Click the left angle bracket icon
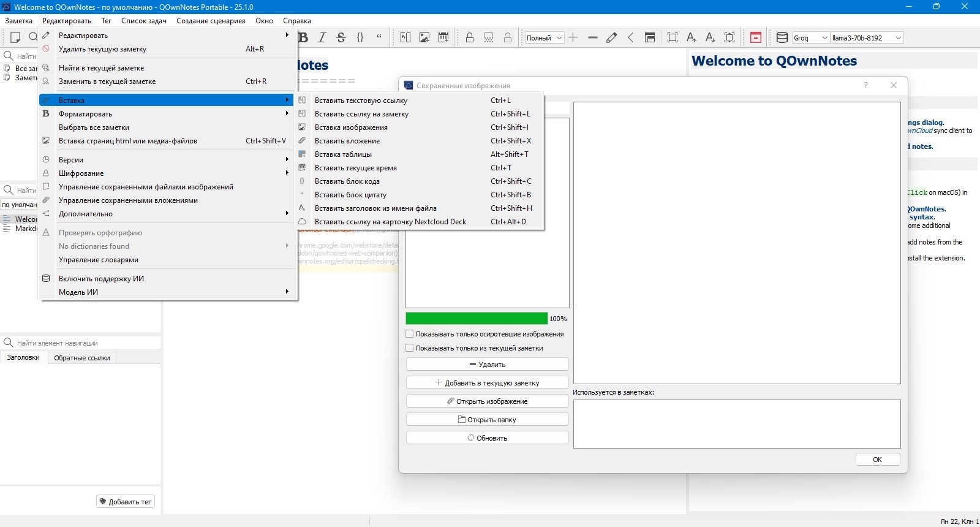Viewport: 980px width, 527px height. [630, 37]
